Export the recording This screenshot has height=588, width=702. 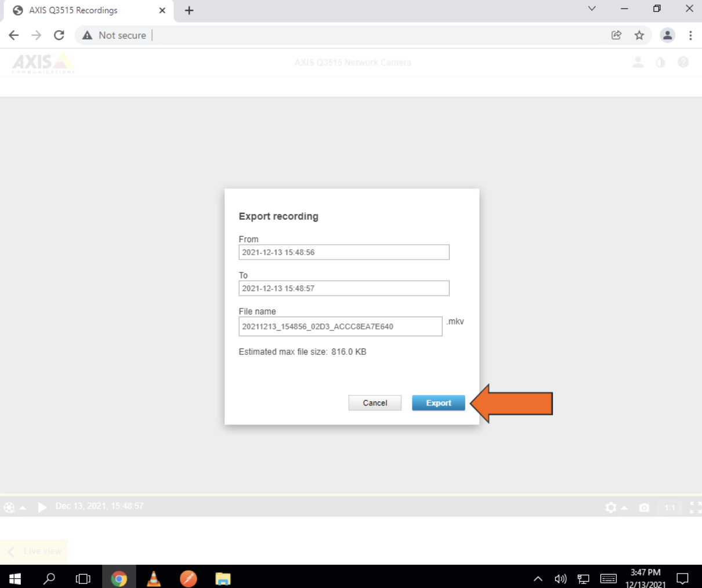click(438, 402)
